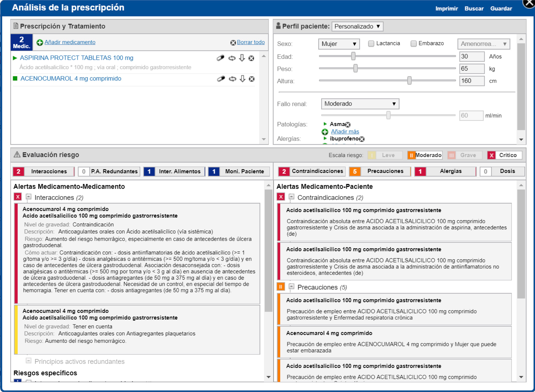535x392 pixels.
Task: Collapse the Interacciones (2) section
Action: (x=28, y=197)
